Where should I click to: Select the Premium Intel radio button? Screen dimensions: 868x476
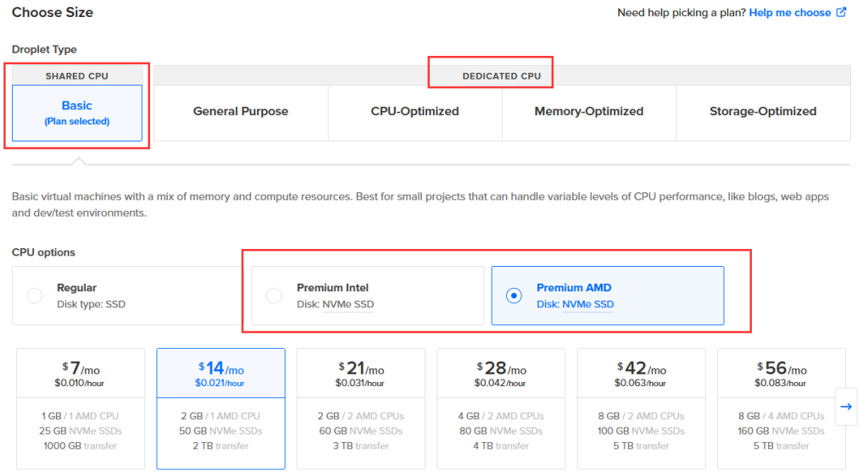coord(274,296)
